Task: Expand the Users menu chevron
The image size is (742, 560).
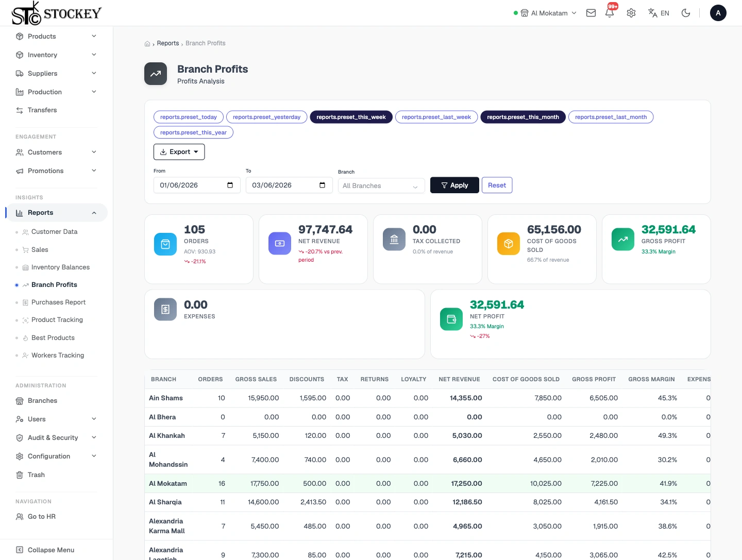Action: pyautogui.click(x=94, y=419)
